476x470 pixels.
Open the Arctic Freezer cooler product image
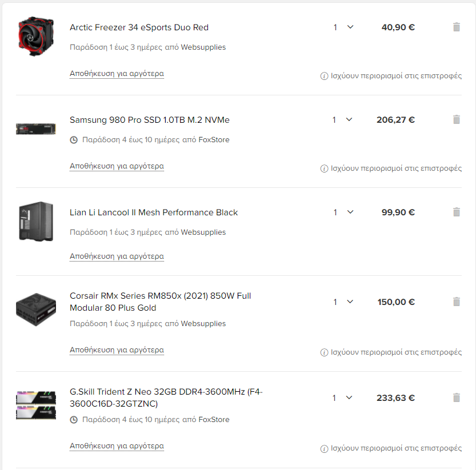pos(36,37)
